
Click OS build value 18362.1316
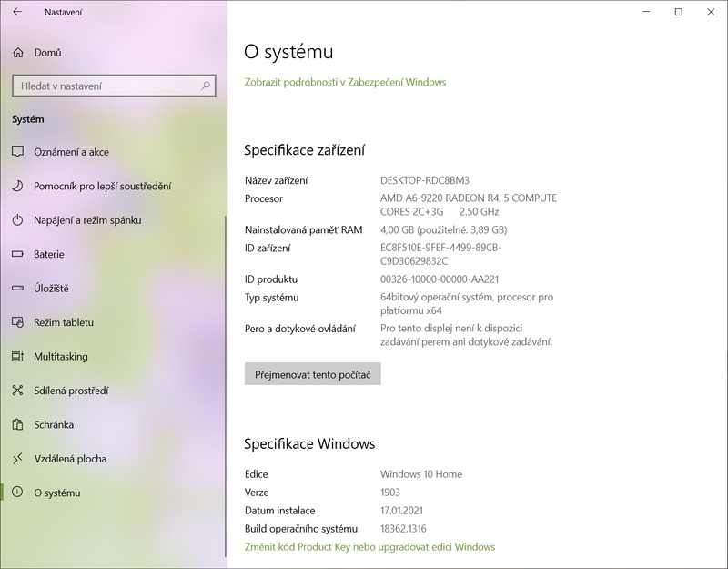403,529
